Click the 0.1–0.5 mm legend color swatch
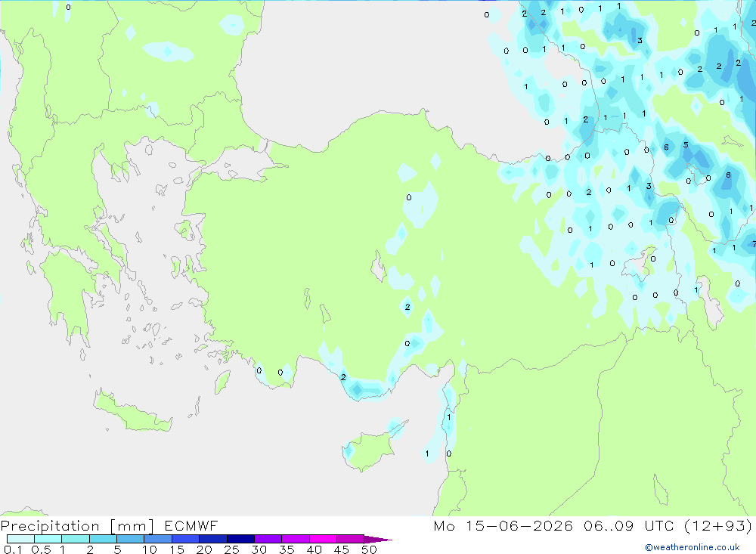Screen dimensions: 756x554 [x=20, y=539]
